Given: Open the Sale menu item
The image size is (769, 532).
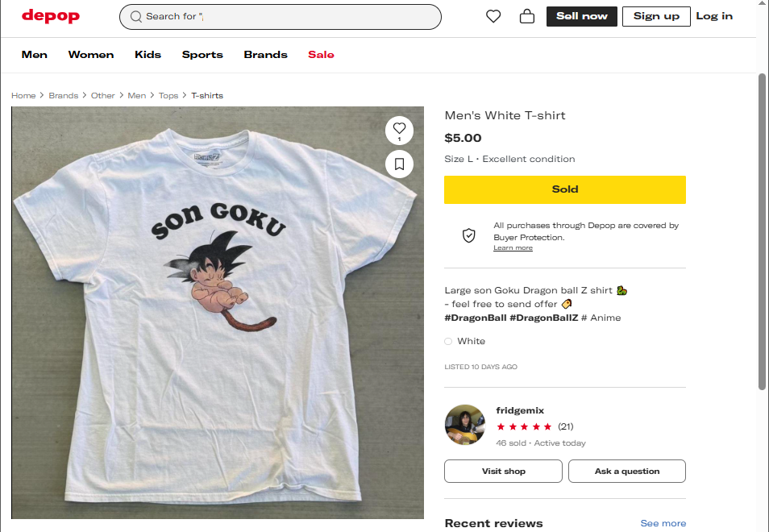Looking at the screenshot, I should click(x=321, y=55).
